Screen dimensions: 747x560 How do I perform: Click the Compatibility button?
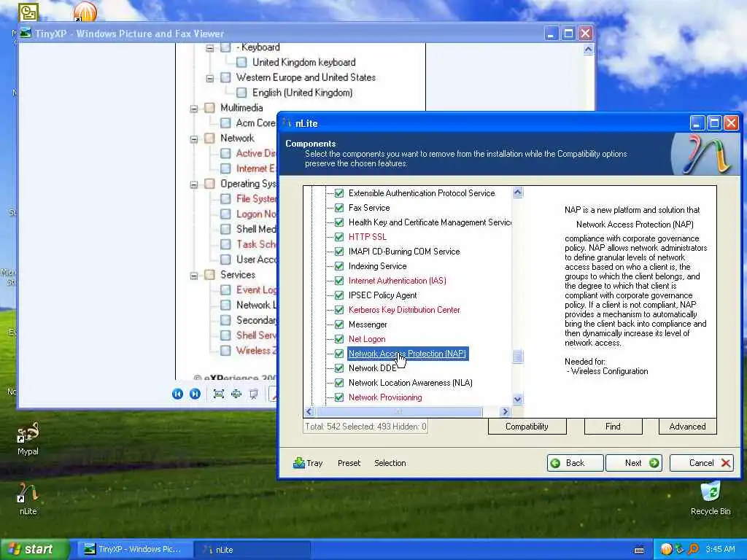(527, 426)
